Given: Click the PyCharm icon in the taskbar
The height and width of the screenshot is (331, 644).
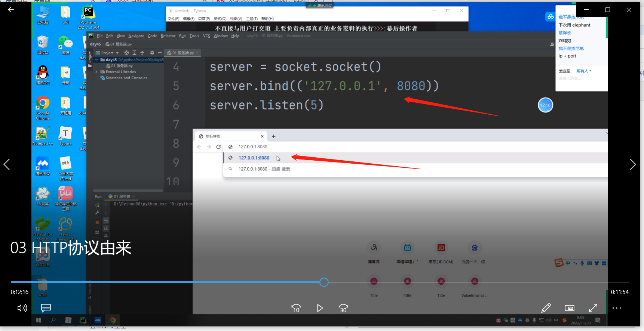Looking at the screenshot, I should [x=83, y=320].
